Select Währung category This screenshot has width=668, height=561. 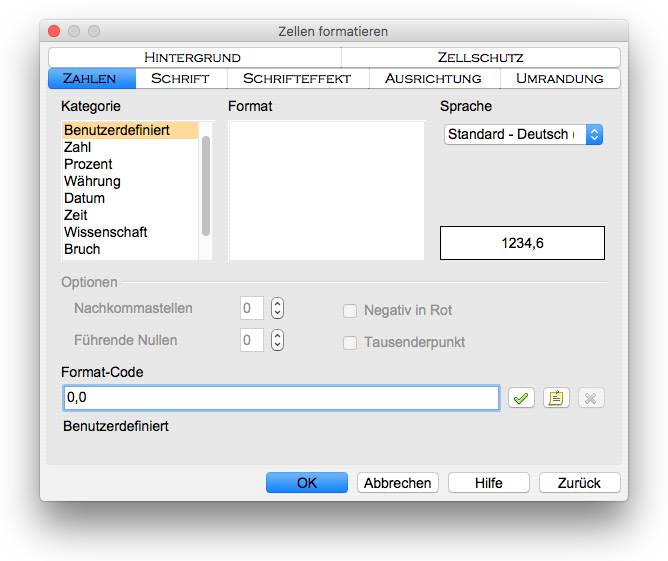(x=130, y=181)
